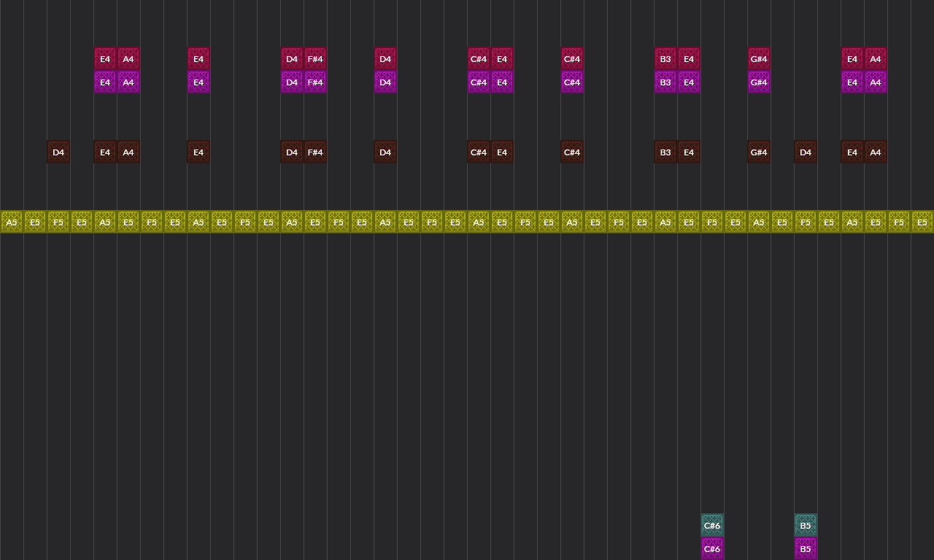Select the teal B5 note block
Image resolution: width=934 pixels, height=560 pixels.
(806, 525)
